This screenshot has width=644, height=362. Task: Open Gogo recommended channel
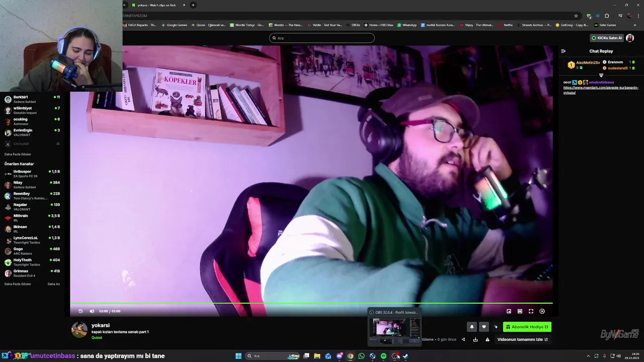[x=32, y=251]
